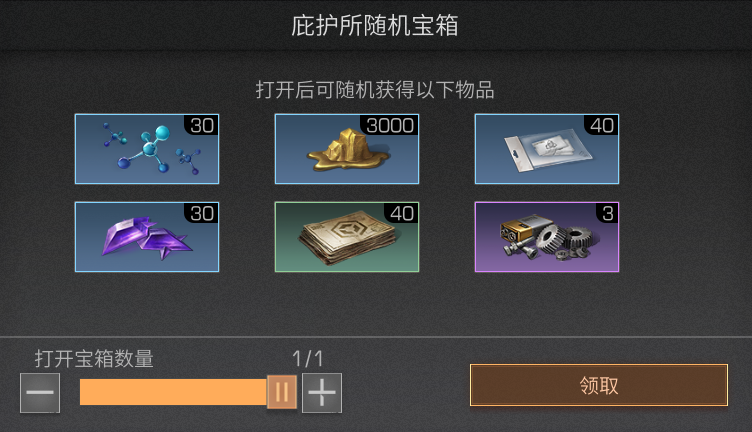Select the sealed plastic bag item
The image size is (752, 432).
point(547,149)
